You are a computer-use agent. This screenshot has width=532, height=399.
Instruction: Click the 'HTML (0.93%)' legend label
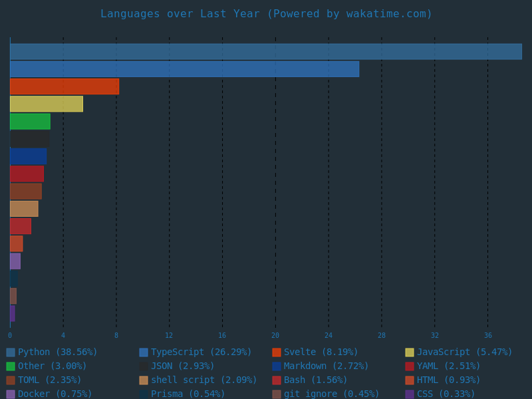pos(448,380)
